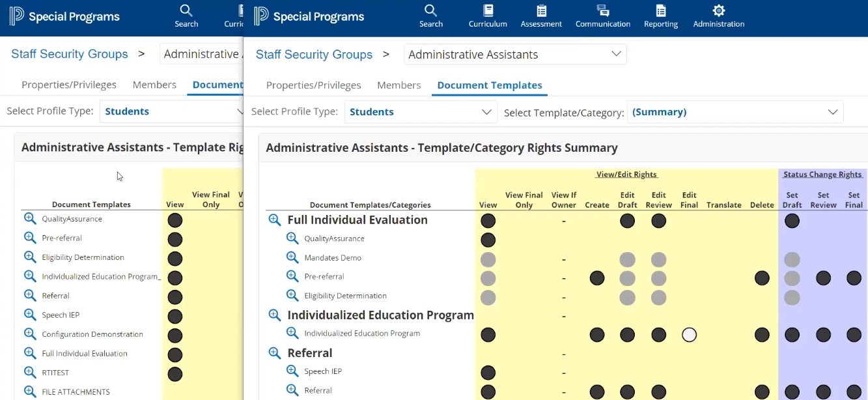
Task: Click the Staff Security Groups breadcrumb link
Action: [x=314, y=55]
